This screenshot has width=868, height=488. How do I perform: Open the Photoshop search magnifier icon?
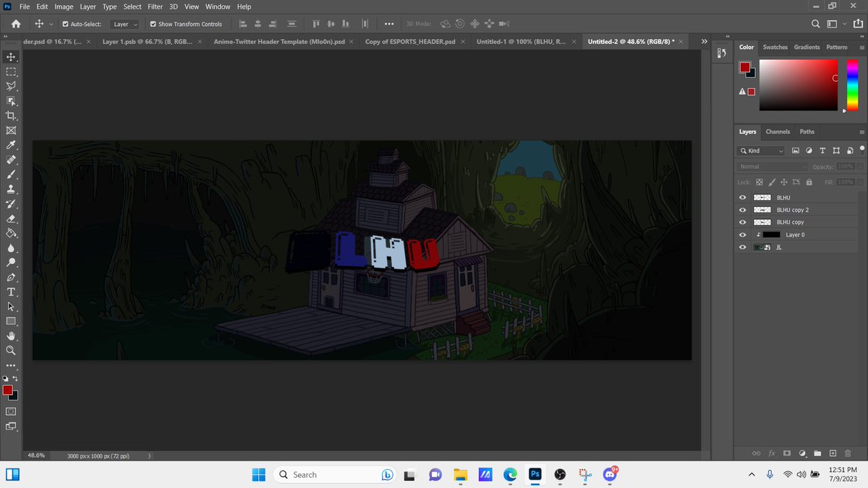tap(816, 24)
